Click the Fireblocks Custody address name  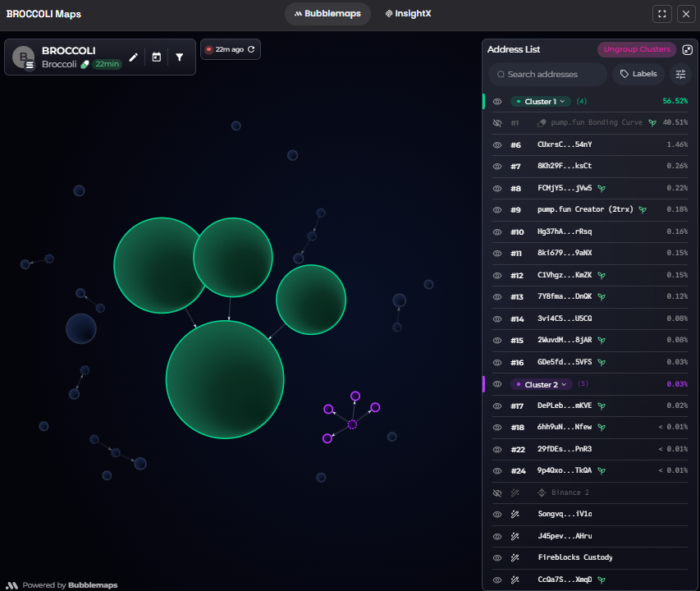click(x=575, y=557)
